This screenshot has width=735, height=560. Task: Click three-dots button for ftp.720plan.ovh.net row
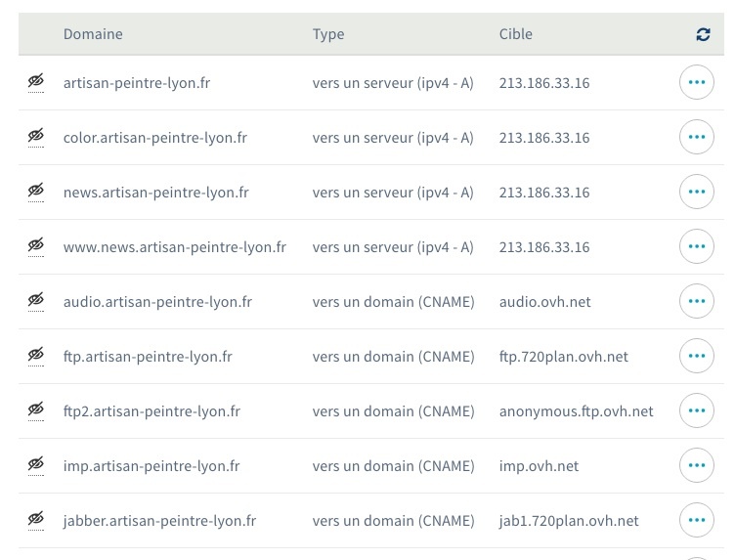(x=696, y=357)
